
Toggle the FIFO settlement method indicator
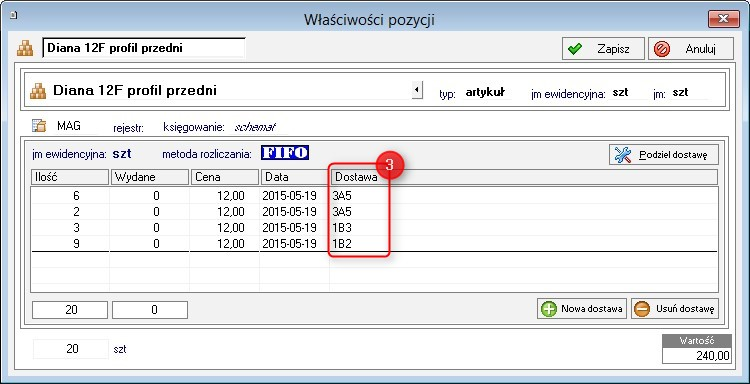(x=285, y=153)
